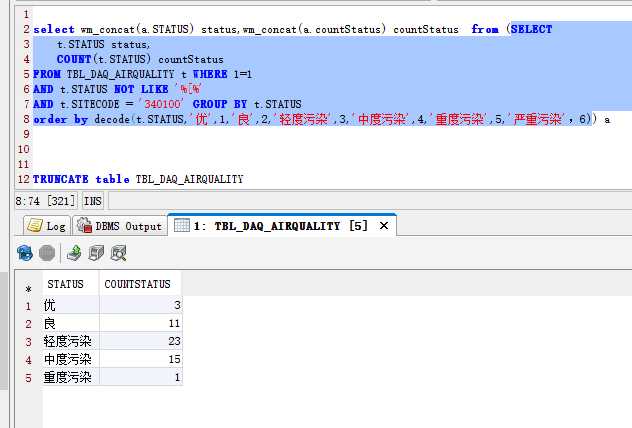
Task: Click editor line number 10
Action: 24,149
